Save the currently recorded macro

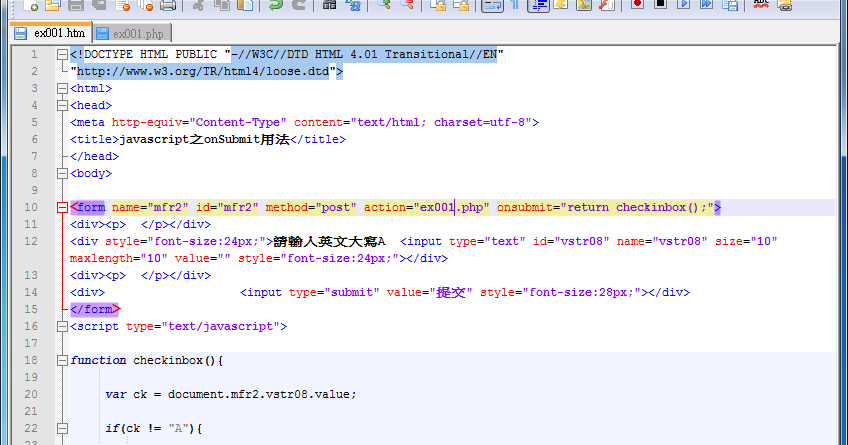point(730,5)
